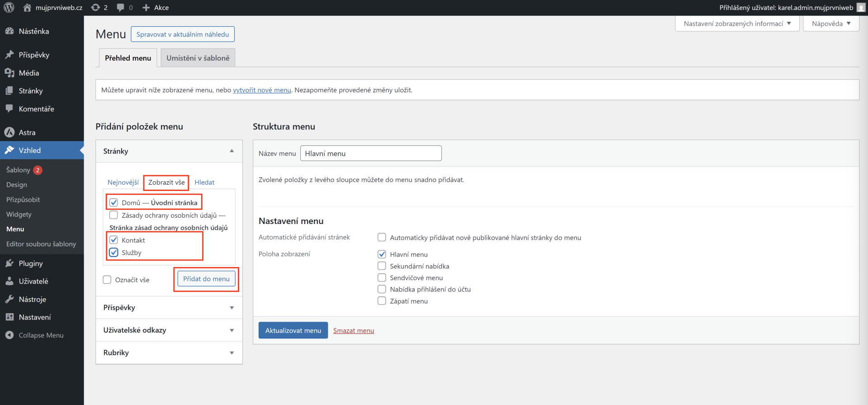This screenshot has width=868, height=405.
Task: Open the Nastavení zobrazených informací dropdown
Action: click(x=737, y=24)
